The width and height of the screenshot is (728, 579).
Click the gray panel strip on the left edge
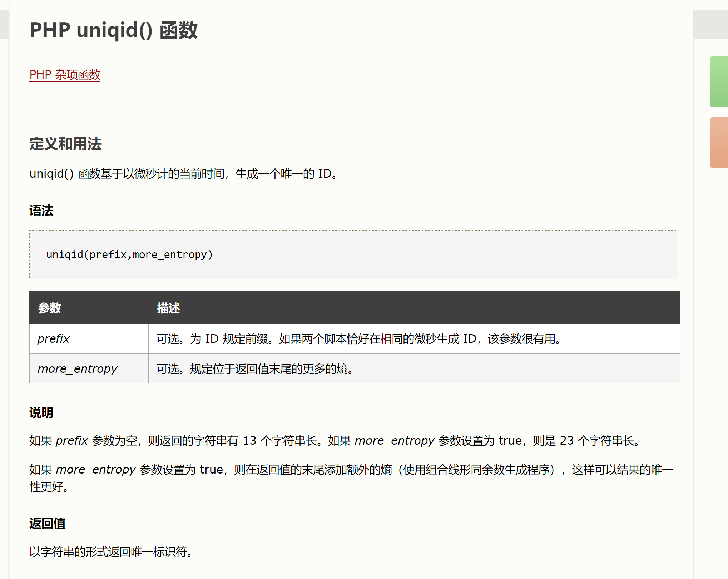pyautogui.click(x=3, y=24)
